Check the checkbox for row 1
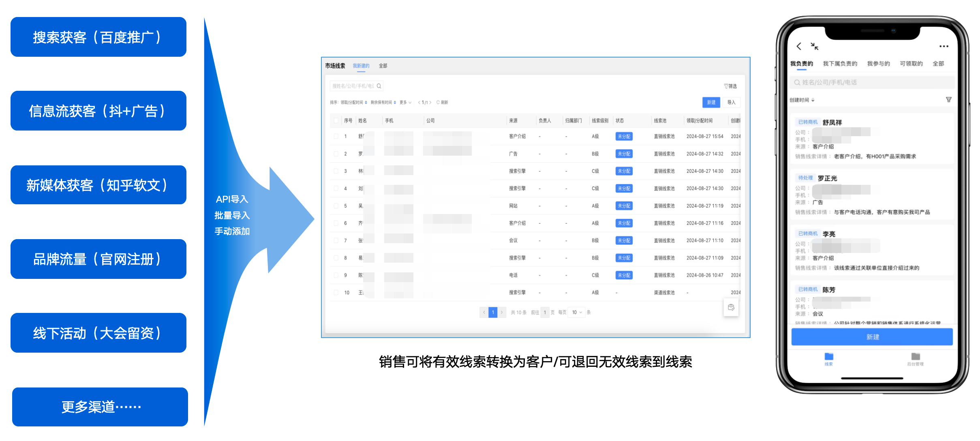 pyautogui.click(x=336, y=136)
